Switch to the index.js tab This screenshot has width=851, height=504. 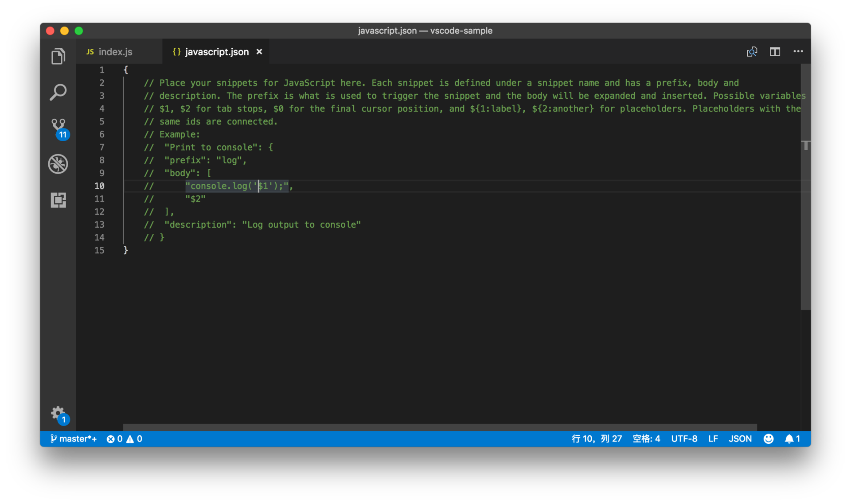115,52
